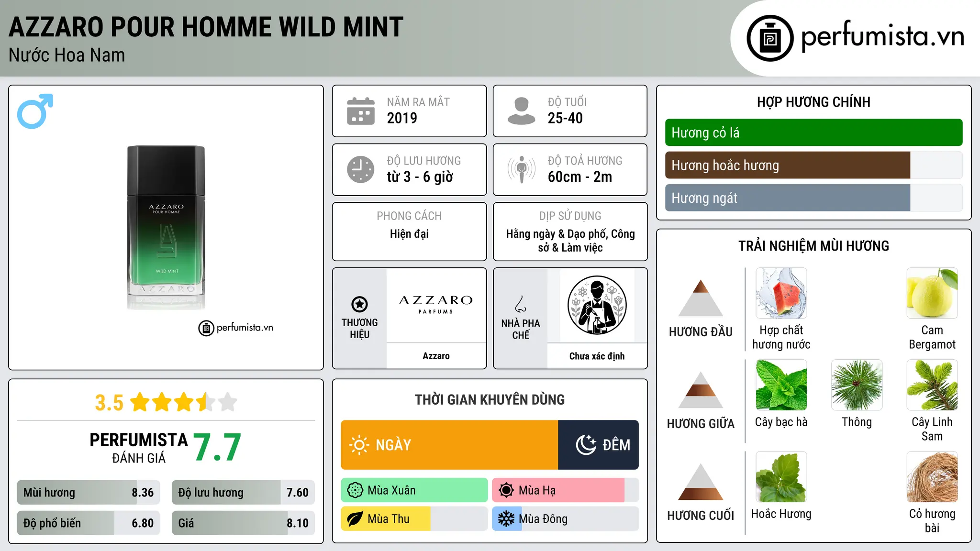Click the subtitle Nước Hoa Nam

67,55
